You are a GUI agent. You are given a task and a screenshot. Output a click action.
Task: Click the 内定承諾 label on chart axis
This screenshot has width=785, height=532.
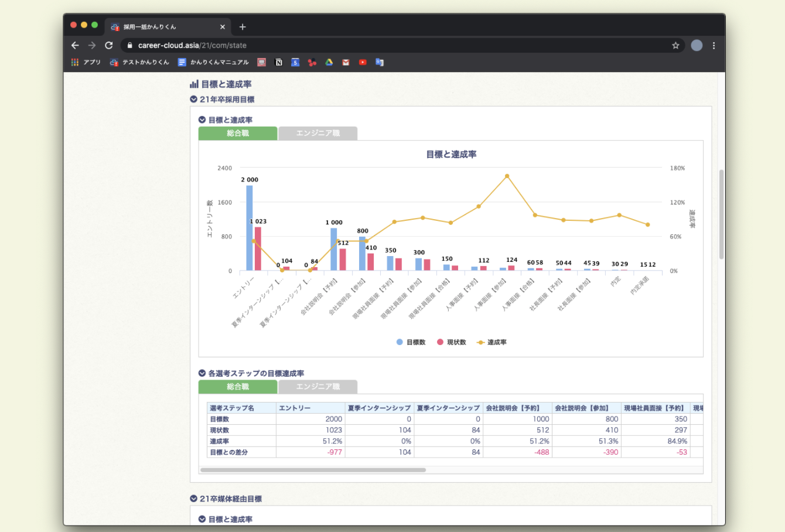click(x=639, y=285)
